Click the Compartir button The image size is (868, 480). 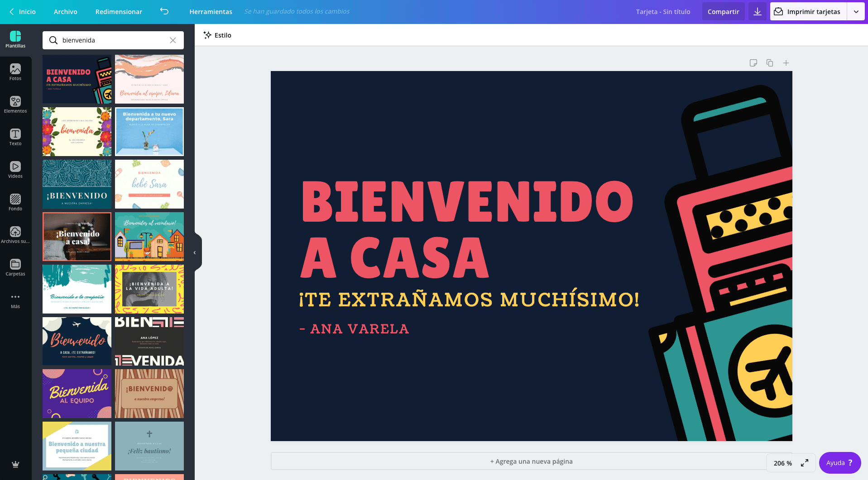(724, 12)
